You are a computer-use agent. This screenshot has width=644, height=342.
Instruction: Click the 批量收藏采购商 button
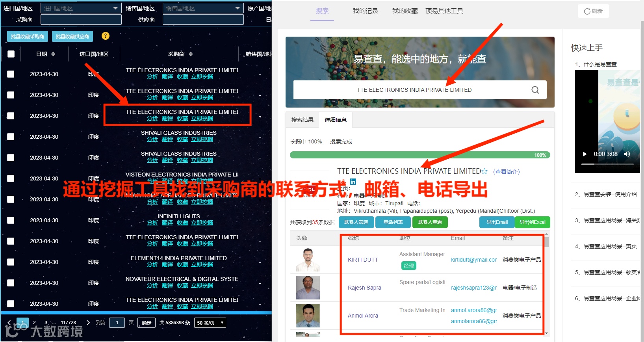[x=28, y=36]
